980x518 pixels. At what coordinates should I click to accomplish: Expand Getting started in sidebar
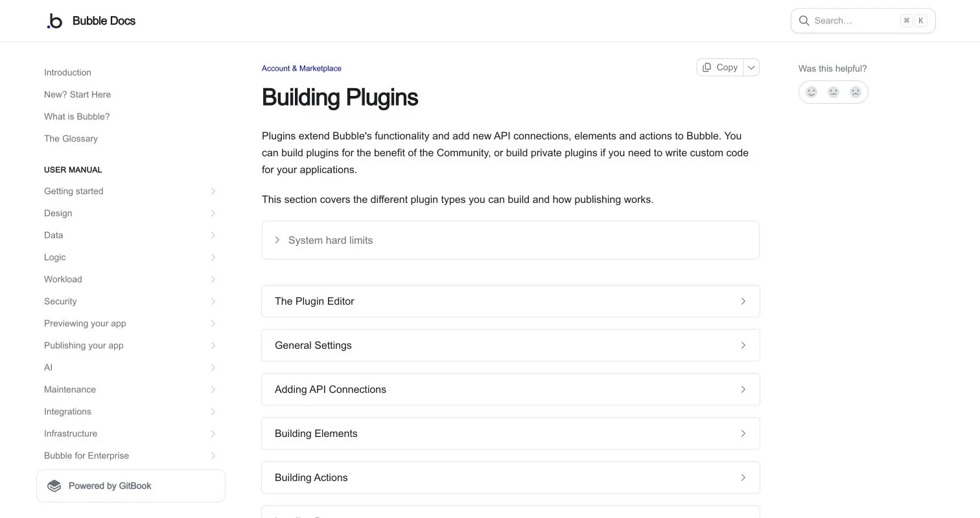click(213, 191)
